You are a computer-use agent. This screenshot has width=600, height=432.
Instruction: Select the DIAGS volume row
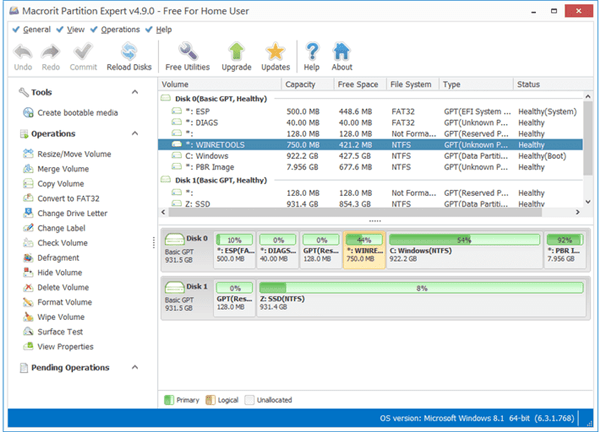click(x=370, y=123)
